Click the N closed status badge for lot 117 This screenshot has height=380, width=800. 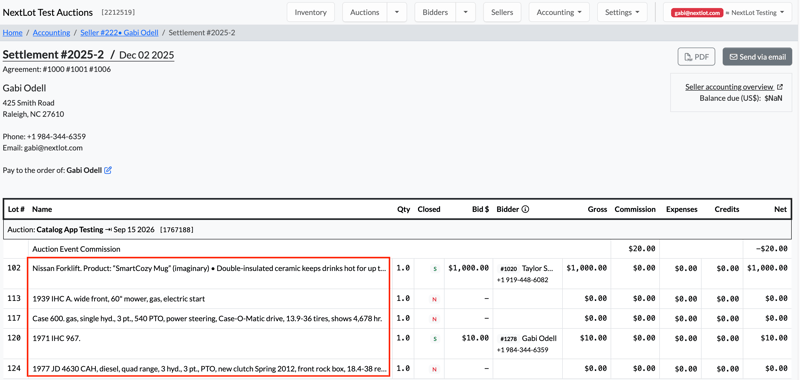435,319
